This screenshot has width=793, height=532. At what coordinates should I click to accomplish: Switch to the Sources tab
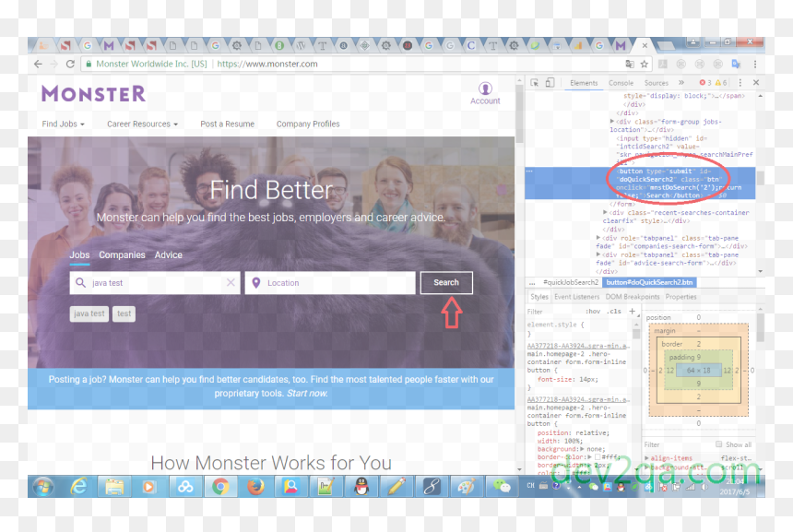point(656,83)
